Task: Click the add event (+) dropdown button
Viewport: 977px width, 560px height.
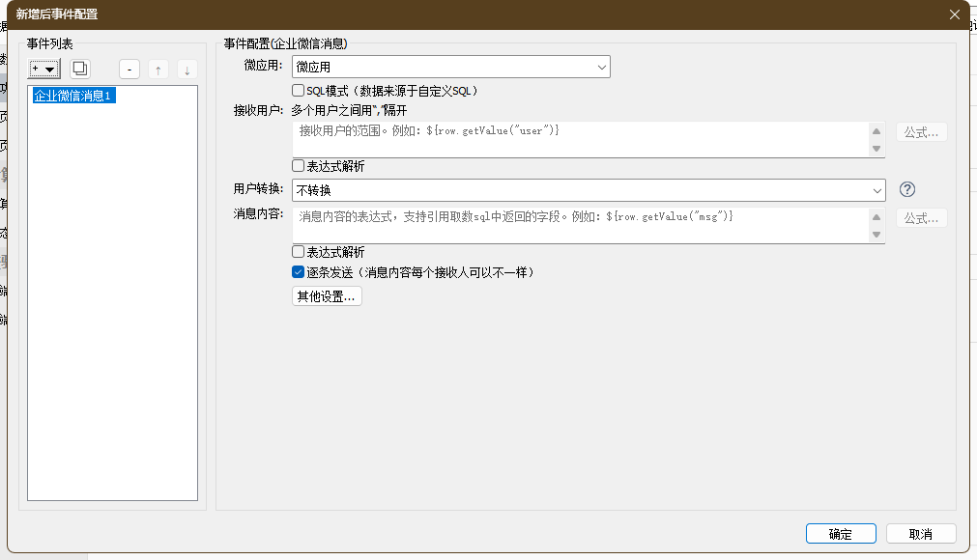Action: pos(44,69)
